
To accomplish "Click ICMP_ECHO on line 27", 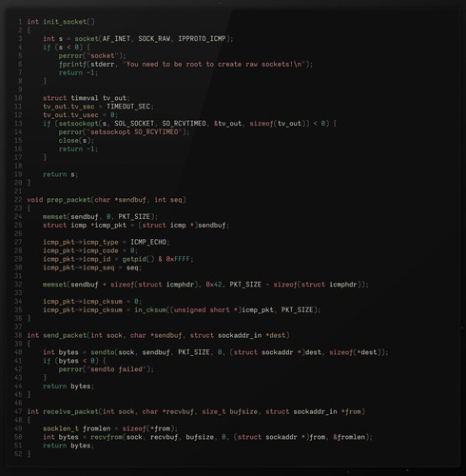I will click(148, 242).
